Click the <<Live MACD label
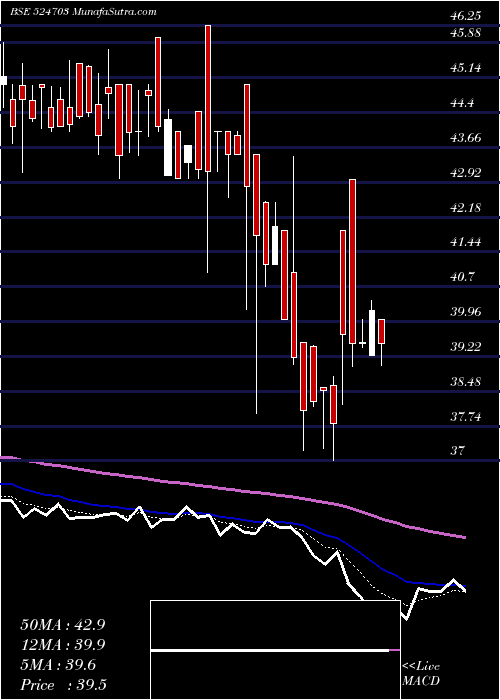 (421, 674)
